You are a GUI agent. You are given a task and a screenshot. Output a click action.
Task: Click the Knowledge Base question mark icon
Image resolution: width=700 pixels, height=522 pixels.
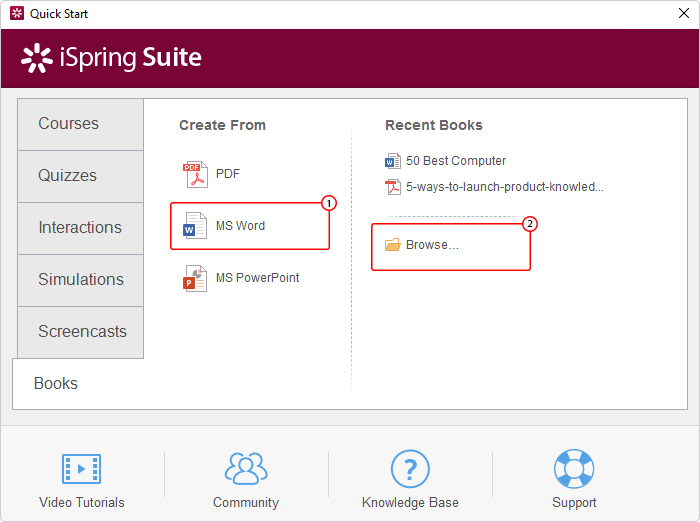coord(410,469)
